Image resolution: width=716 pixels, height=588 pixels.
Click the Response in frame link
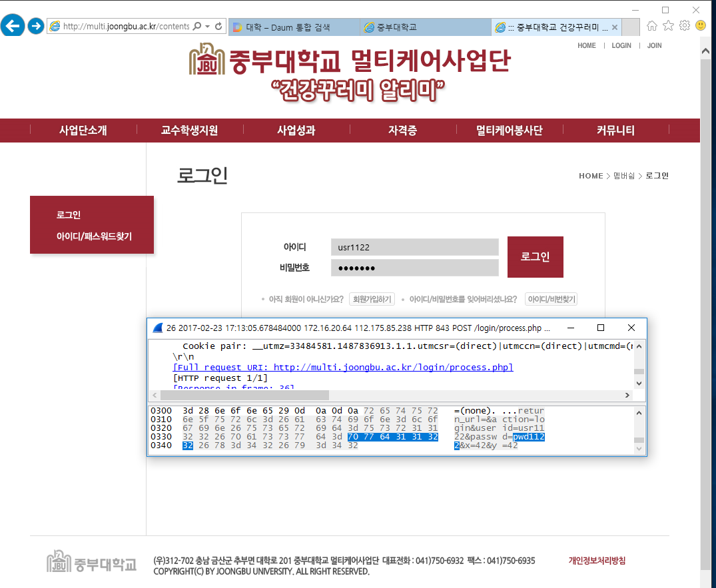(x=233, y=388)
